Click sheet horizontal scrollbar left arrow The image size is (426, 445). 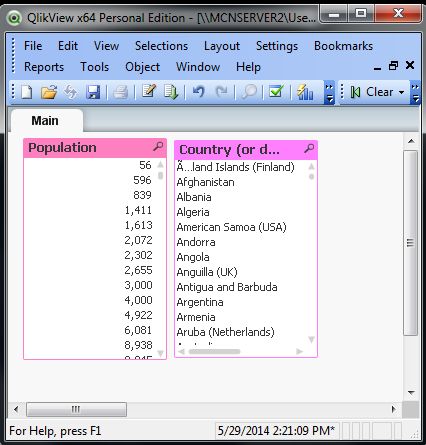click(16, 409)
